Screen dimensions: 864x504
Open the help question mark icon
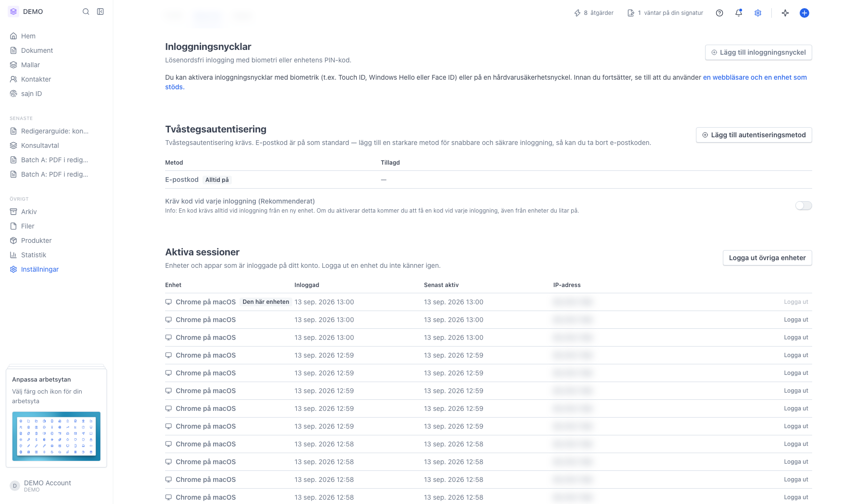click(x=720, y=13)
